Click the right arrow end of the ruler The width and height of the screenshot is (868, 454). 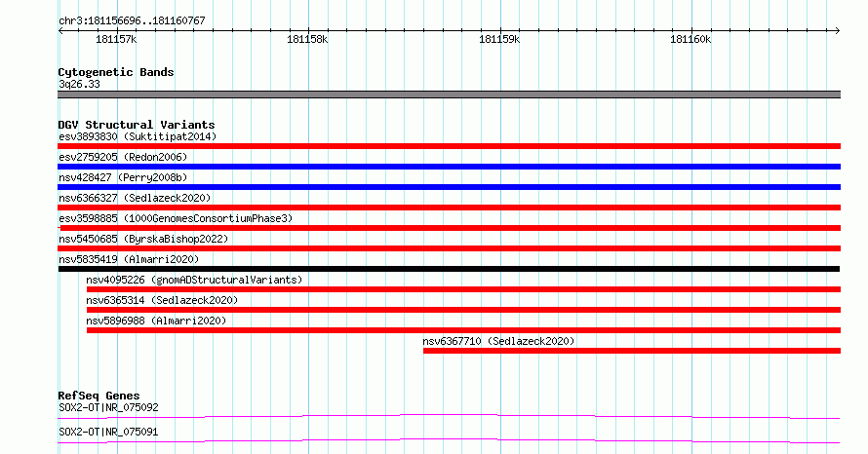838,31
